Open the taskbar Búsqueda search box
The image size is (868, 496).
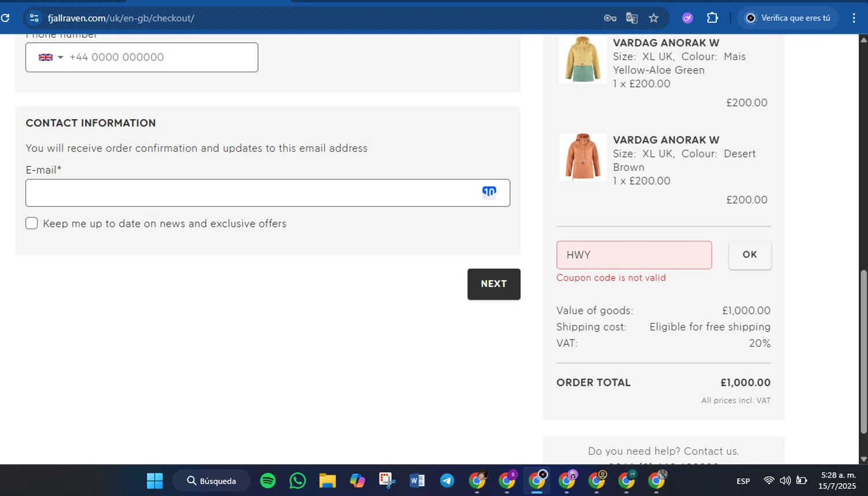click(x=211, y=481)
